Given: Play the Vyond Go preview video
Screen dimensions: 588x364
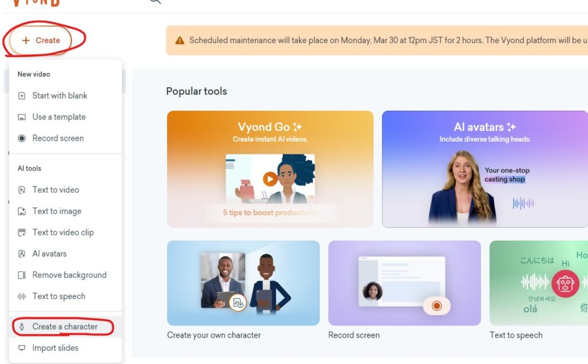Looking at the screenshot, I should [270, 179].
